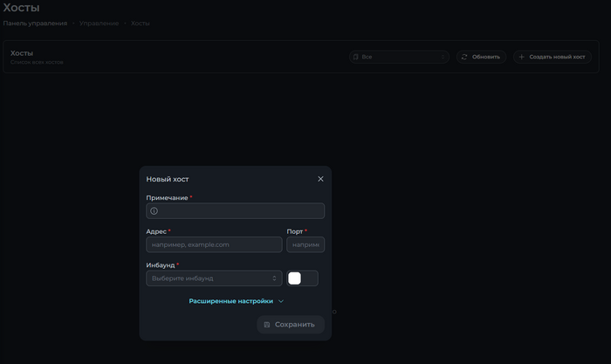This screenshot has width=611, height=364.
Task: Go to Панель управления breadcrumb
Action: [x=35, y=24]
